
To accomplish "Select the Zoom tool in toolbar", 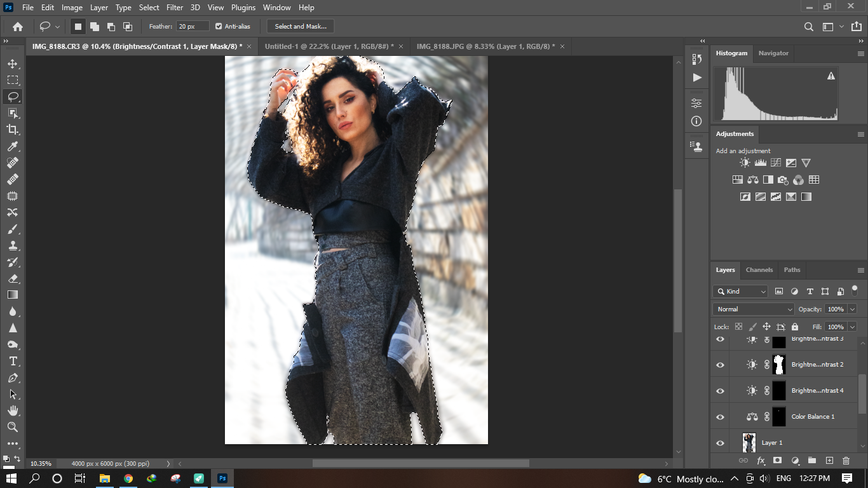I will [12, 427].
